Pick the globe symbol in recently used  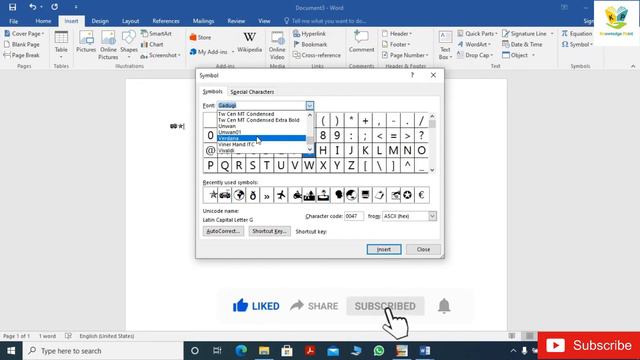239,195
